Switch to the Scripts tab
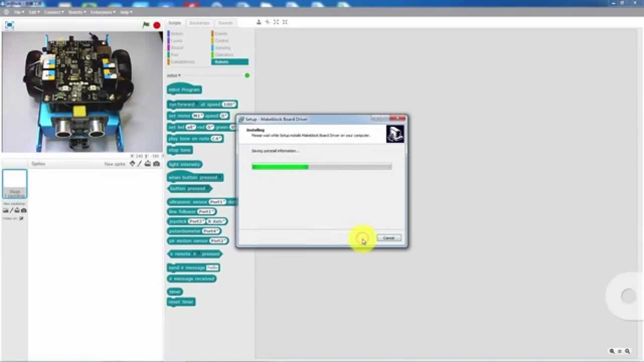 (x=175, y=23)
